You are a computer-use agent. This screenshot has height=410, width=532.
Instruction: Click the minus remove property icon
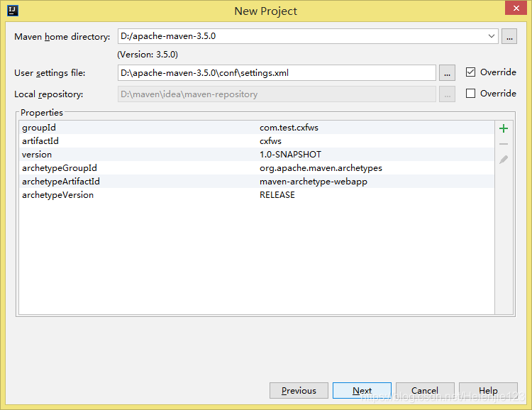click(504, 144)
